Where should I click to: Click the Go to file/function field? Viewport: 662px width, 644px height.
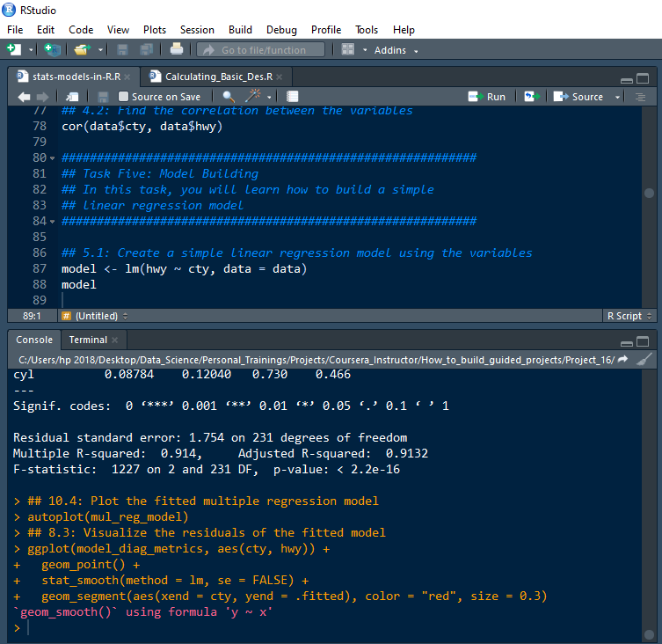coord(261,50)
